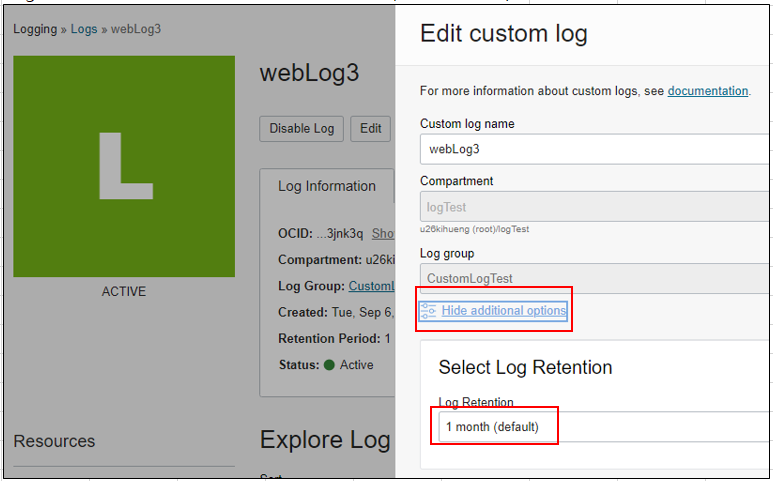Open the Logs breadcrumb link
The height and width of the screenshot is (481, 773).
[84, 29]
